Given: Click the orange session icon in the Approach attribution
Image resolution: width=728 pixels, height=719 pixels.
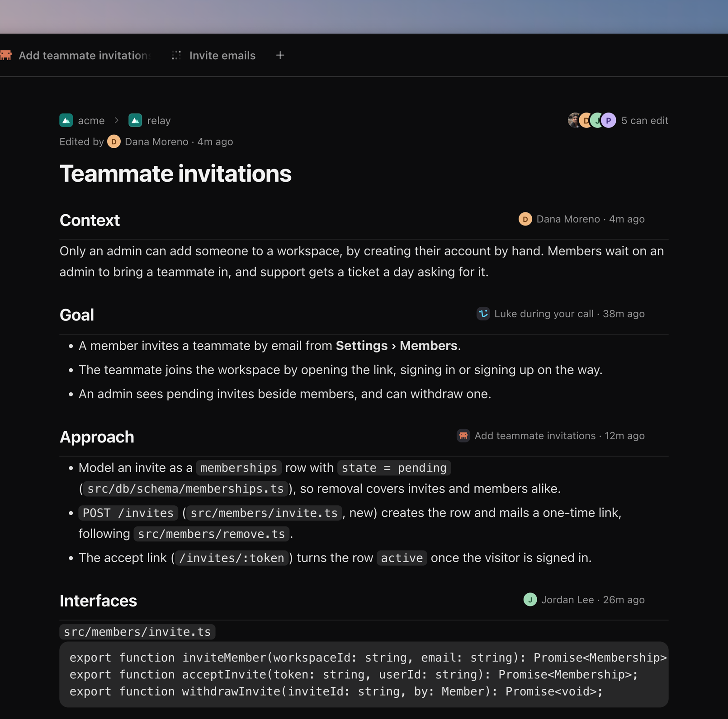Looking at the screenshot, I should pyautogui.click(x=463, y=436).
